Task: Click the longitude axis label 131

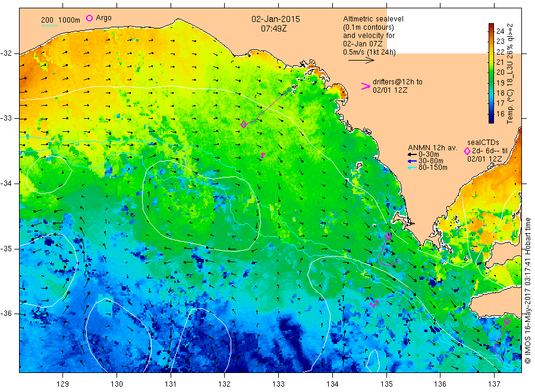Action: tap(171, 384)
